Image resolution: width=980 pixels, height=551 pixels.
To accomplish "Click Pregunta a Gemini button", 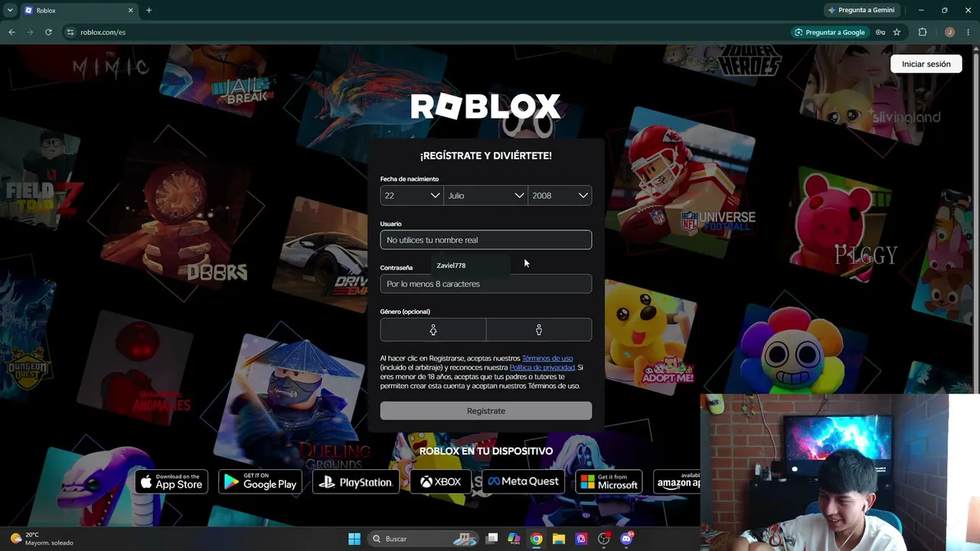I will point(862,10).
